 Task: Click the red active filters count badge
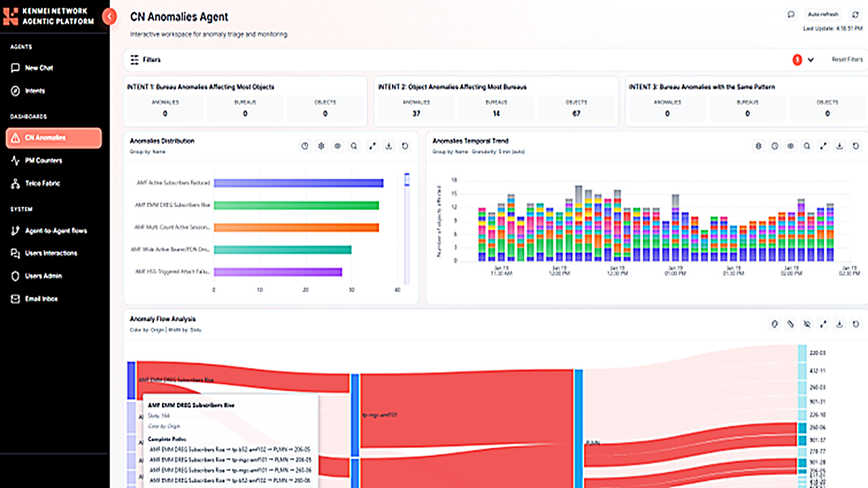pos(797,60)
